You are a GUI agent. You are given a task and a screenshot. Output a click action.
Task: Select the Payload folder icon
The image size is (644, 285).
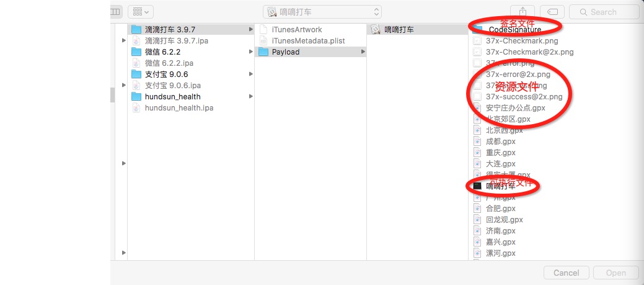263,52
